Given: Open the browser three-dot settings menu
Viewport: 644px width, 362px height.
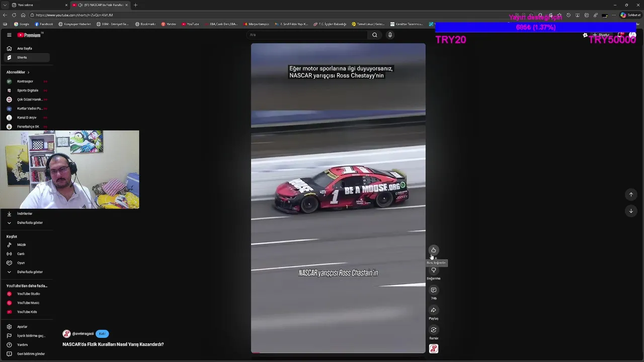Looking at the screenshot, I should click(x=613, y=15).
